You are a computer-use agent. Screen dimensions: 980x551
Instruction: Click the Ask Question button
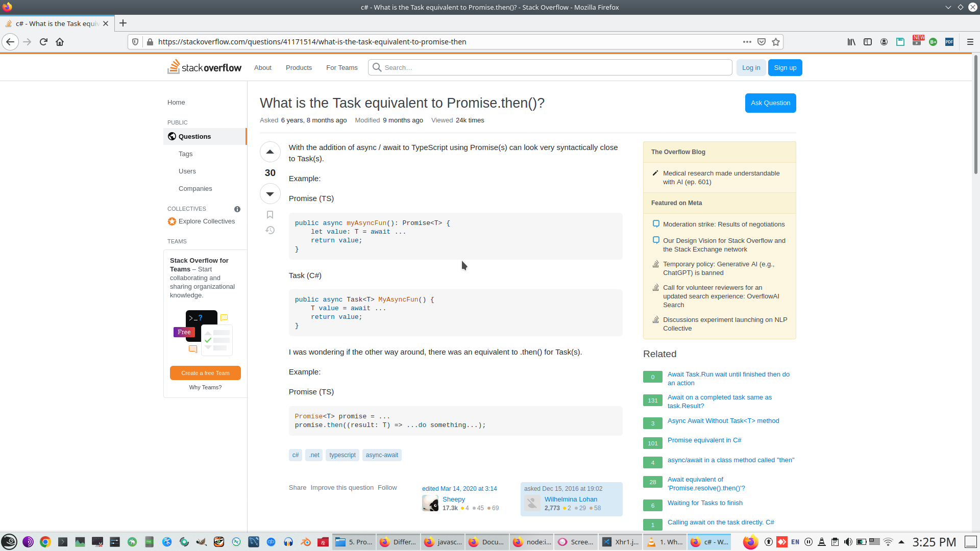point(770,103)
